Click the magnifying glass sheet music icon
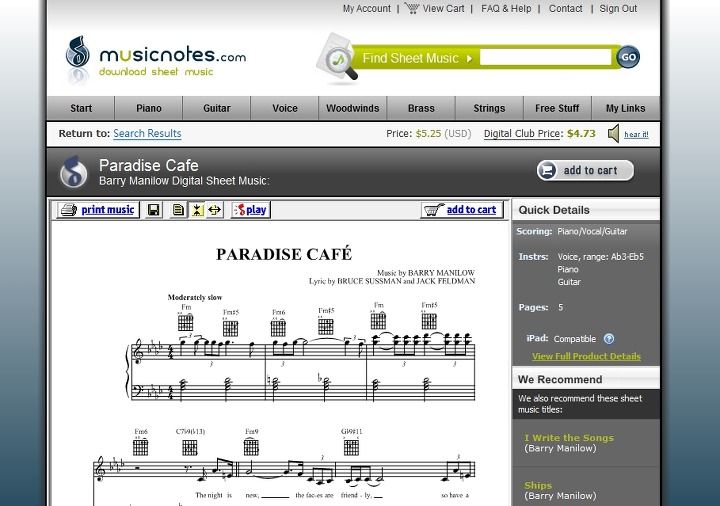This screenshot has width=720, height=506. pos(337,59)
